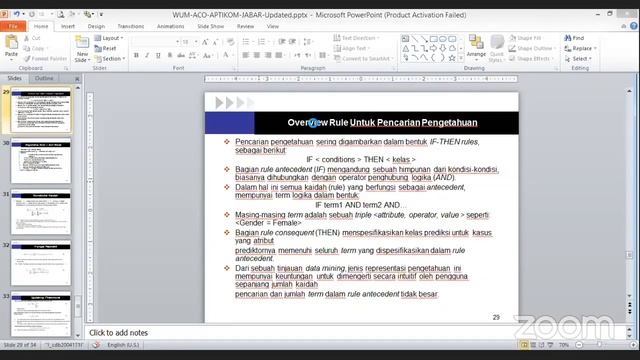Open the Shape Effects dropdown
Screen dimensions: 640x360
pyautogui.click(x=531, y=59)
